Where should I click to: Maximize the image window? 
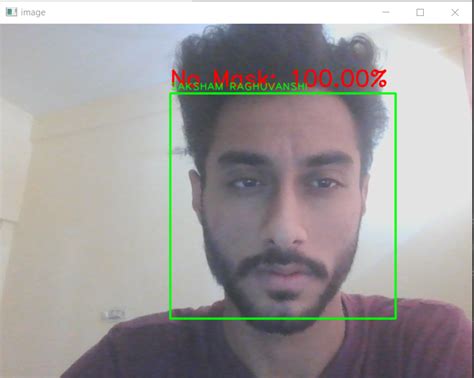[x=420, y=12]
